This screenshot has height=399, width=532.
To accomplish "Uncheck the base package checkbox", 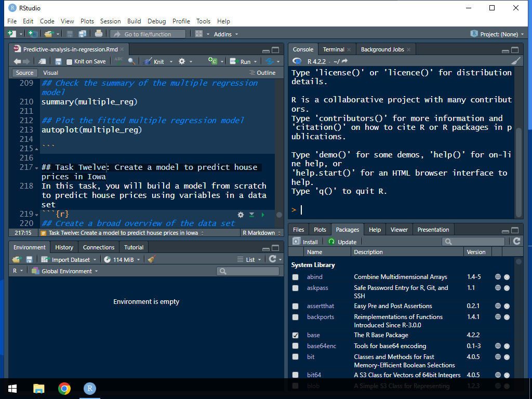I will (295, 335).
